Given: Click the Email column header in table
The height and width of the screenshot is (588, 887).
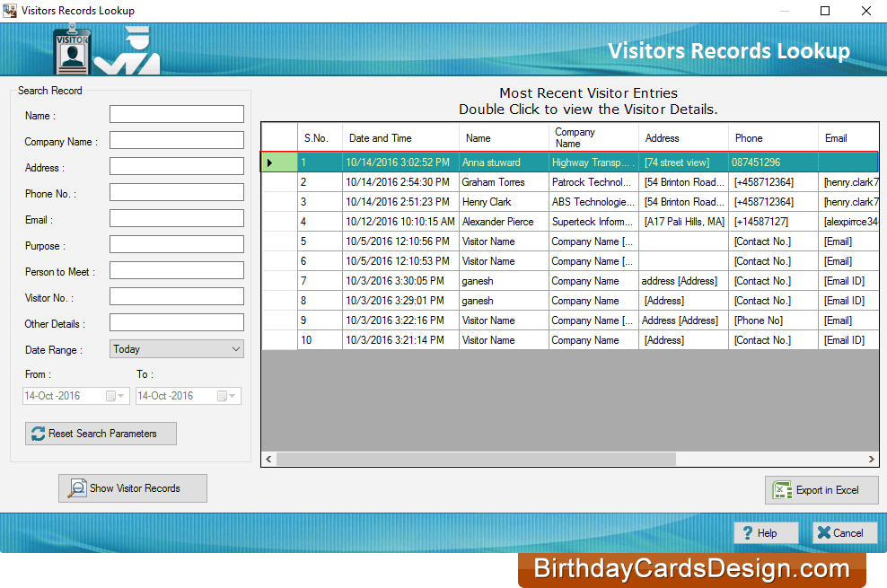Looking at the screenshot, I should 848,138.
